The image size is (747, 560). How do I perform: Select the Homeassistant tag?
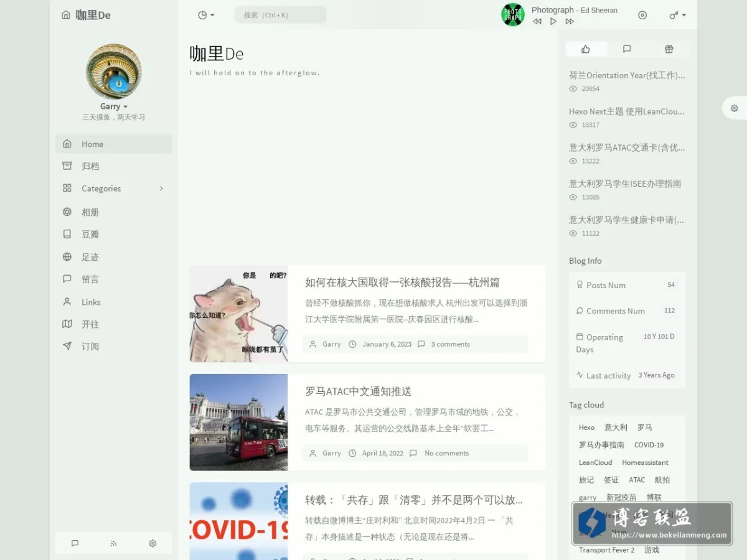[x=645, y=462]
